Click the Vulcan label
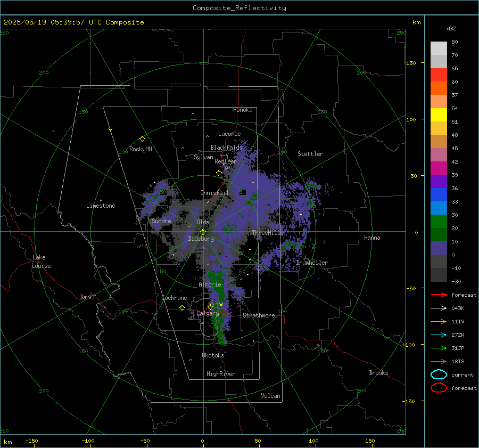This screenshot has width=479, height=448. 270,396
